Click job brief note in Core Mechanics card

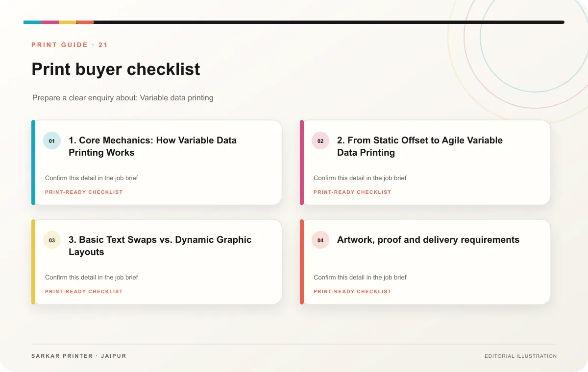tap(92, 178)
